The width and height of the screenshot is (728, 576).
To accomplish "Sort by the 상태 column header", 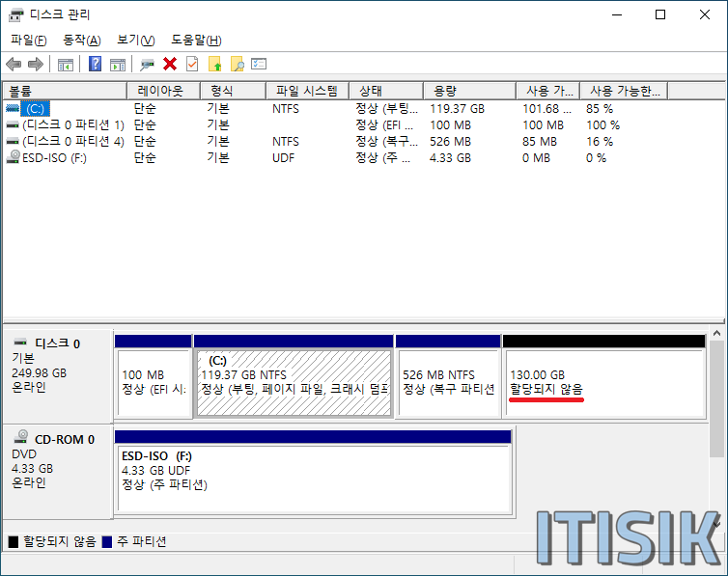I will [x=386, y=91].
